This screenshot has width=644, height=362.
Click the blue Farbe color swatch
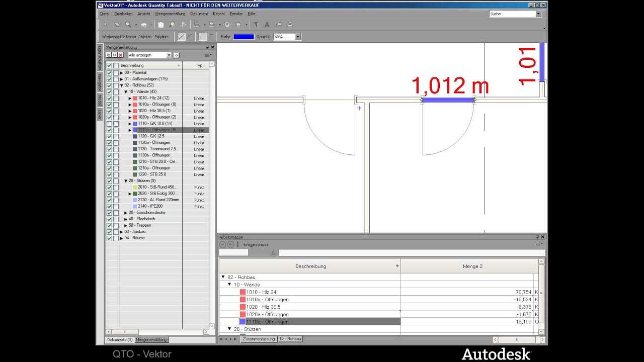tap(244, 37)
